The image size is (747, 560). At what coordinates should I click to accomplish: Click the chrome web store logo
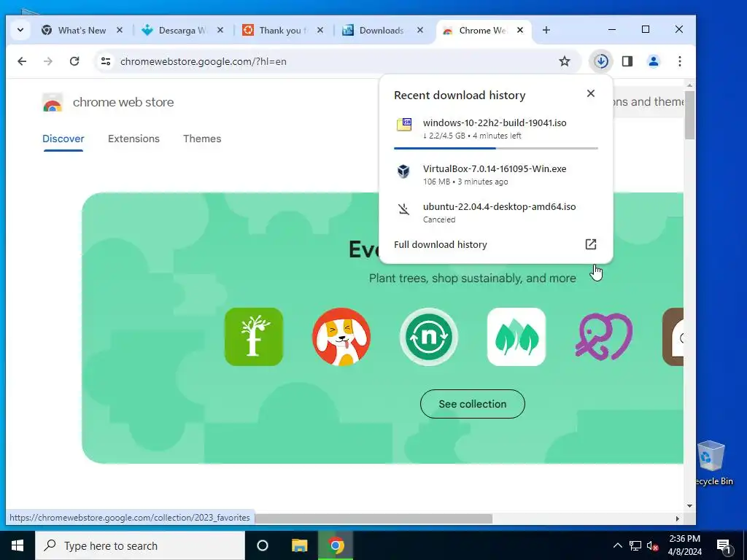(53, 102)
